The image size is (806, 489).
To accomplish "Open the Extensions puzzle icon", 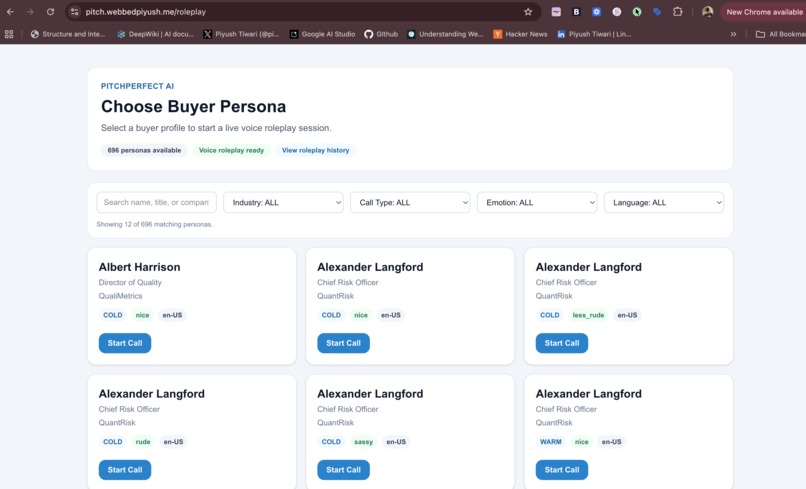I will point(677,12).
